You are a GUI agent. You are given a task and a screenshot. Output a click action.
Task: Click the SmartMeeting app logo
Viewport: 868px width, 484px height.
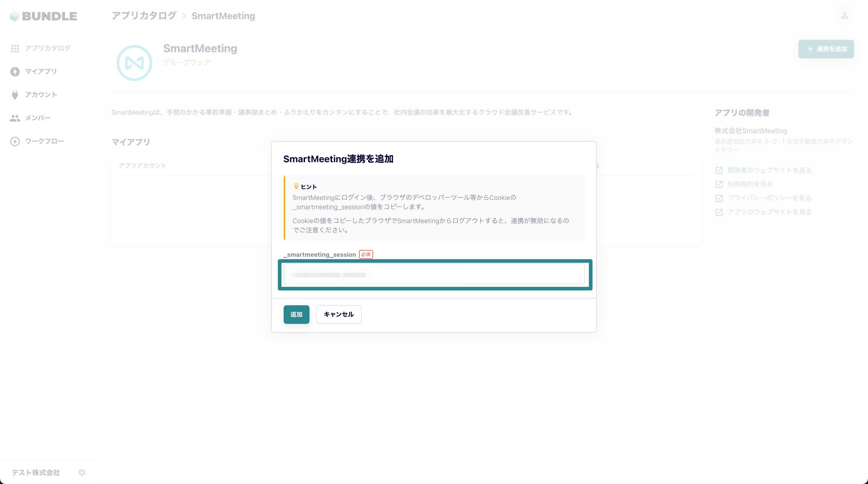134,63
